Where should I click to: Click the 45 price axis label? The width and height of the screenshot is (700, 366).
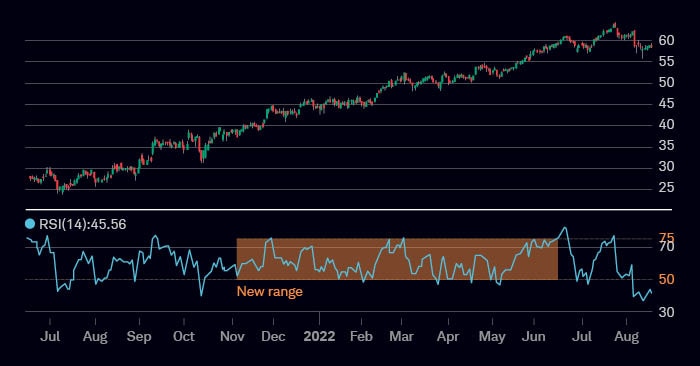pos(666,103)
